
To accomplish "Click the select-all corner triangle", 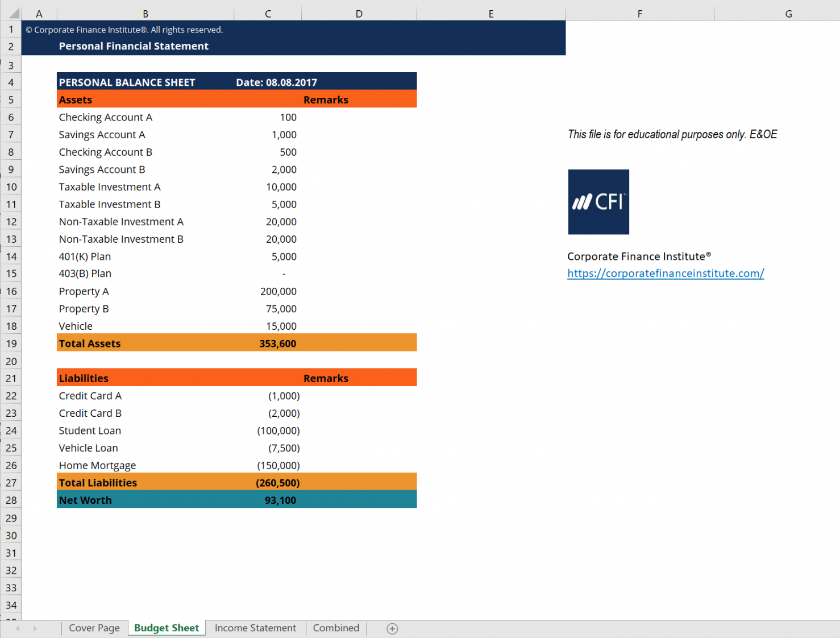I will (x=13, y=13).
